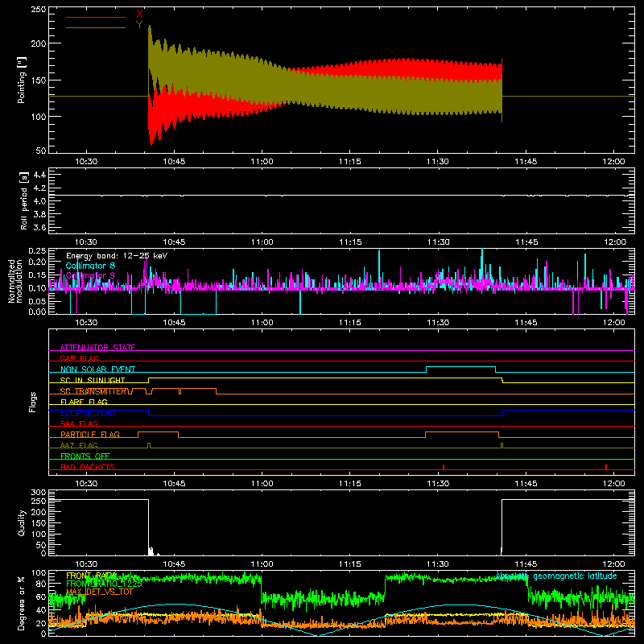644x644 pixels.
Task: Click the 10:30 time label under Pointing plot
Action: click(86, 162)
